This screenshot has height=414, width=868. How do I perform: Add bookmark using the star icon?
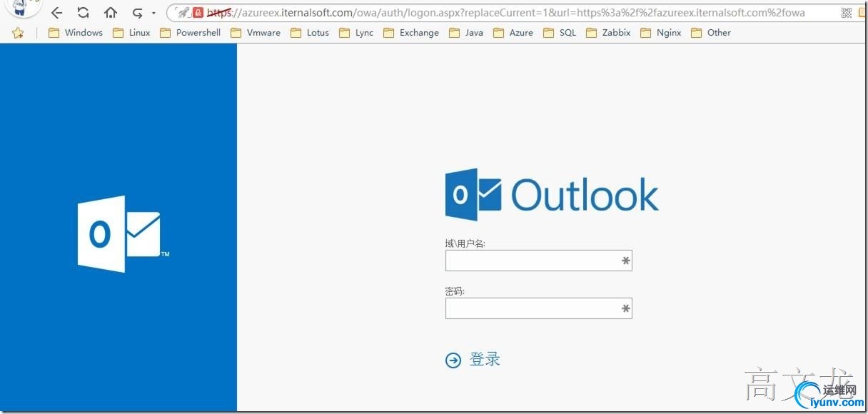click(x=18, y=33)
